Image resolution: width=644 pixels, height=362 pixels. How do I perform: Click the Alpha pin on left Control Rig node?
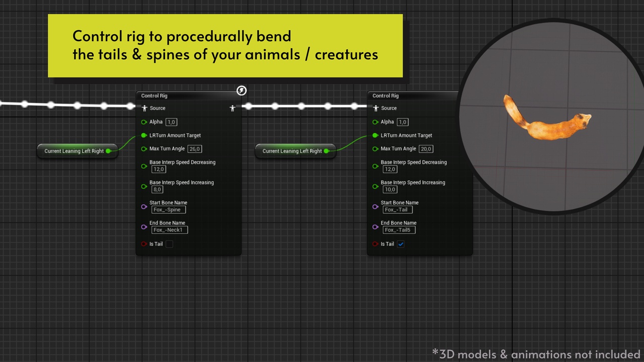point(144,122)
